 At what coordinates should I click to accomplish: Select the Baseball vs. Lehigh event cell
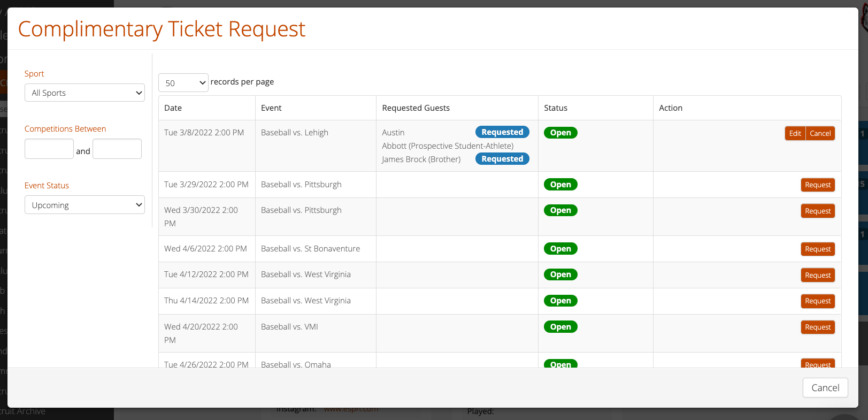coord(316,146)
